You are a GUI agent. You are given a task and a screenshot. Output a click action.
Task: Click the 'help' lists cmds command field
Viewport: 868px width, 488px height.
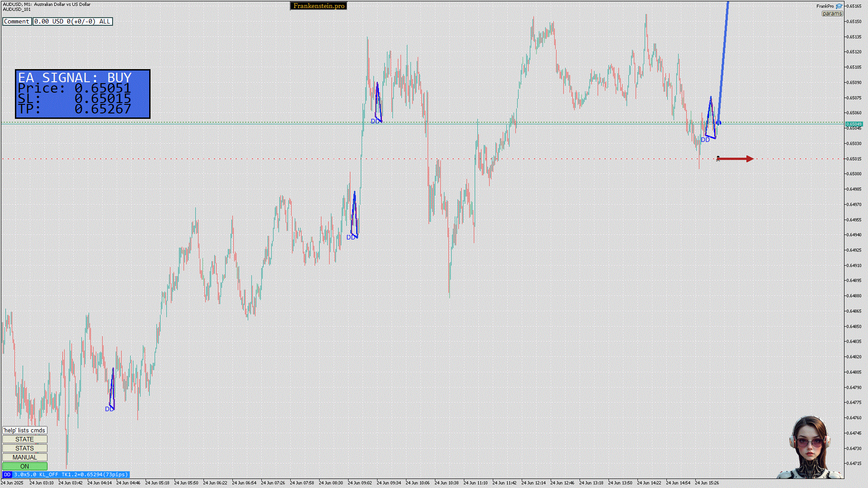tap(24, 430)
